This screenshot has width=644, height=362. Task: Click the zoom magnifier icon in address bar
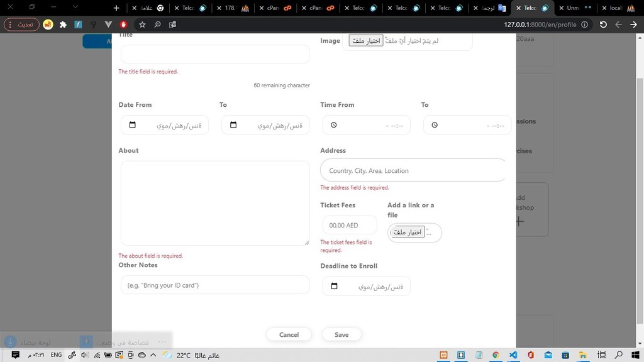coord(157,25)
